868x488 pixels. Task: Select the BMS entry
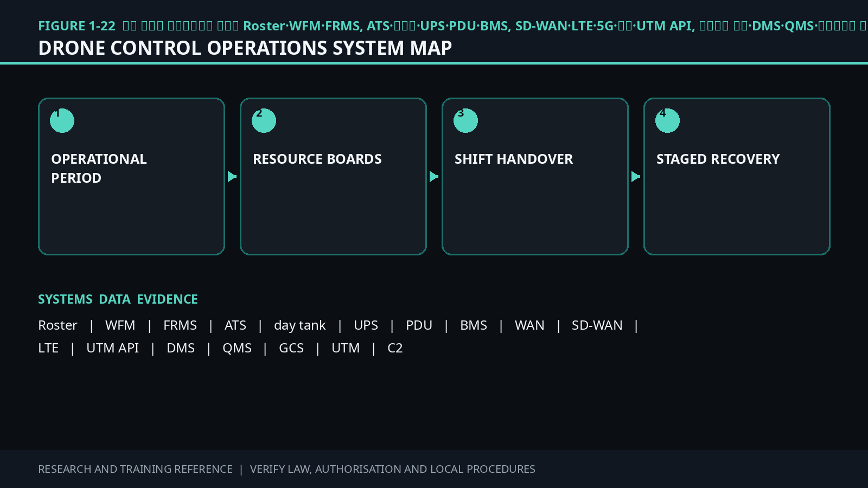(474, 325)
